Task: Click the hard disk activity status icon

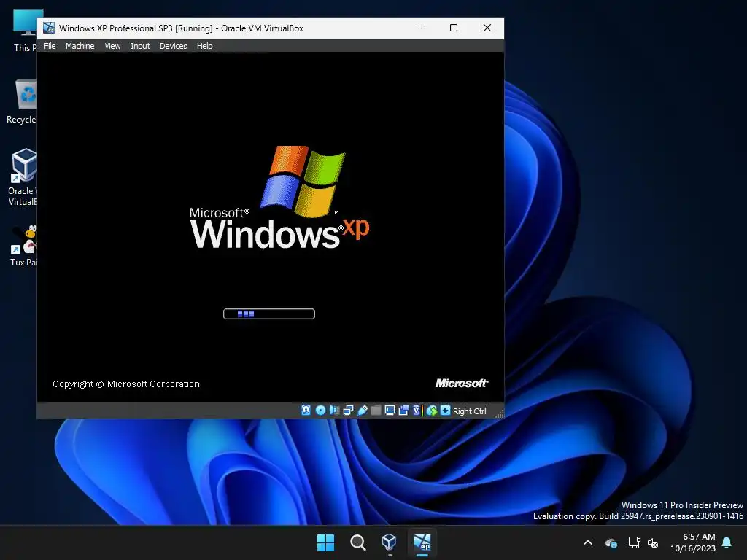Action: [306, 411]
